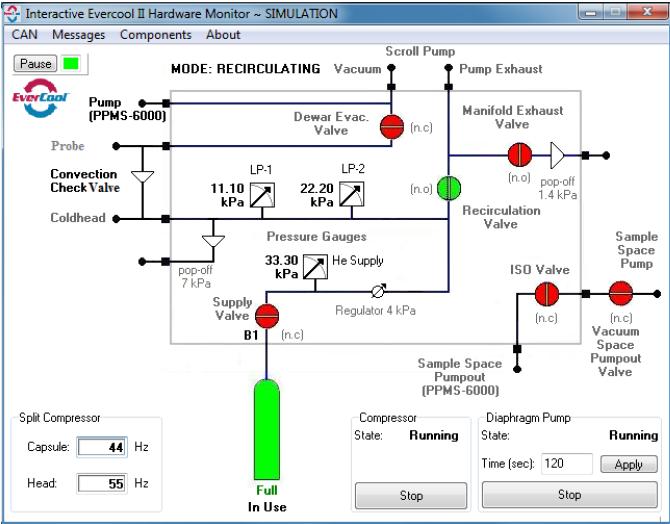Click the Compressor Running state text
Viewport: 670px width, 524px height.
pos(434,436)
